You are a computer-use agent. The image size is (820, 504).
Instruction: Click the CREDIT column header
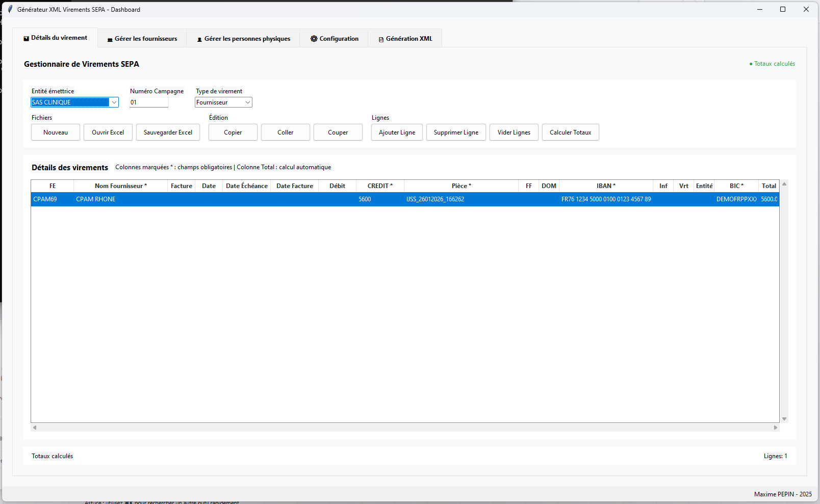(x=380, y=186)
